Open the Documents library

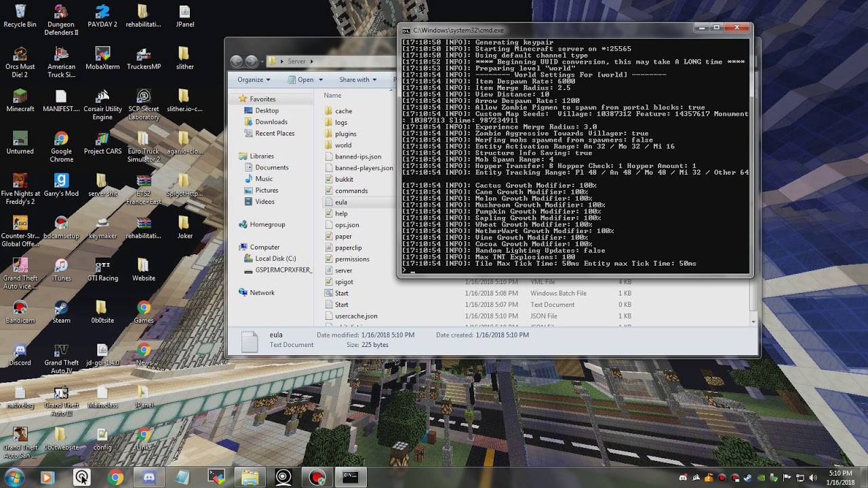(x=272, y=167)
